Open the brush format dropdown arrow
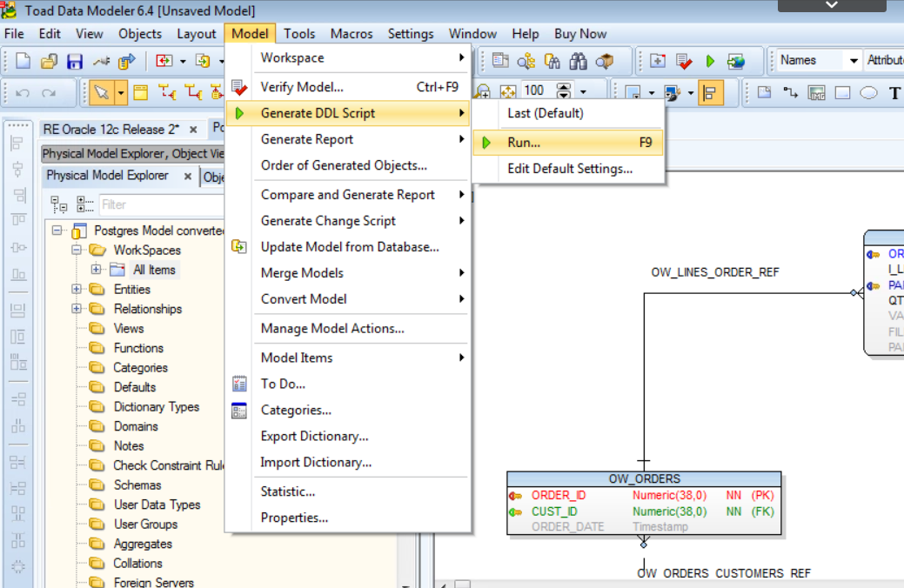Screen dimensions: 904x588 point(690,93)
